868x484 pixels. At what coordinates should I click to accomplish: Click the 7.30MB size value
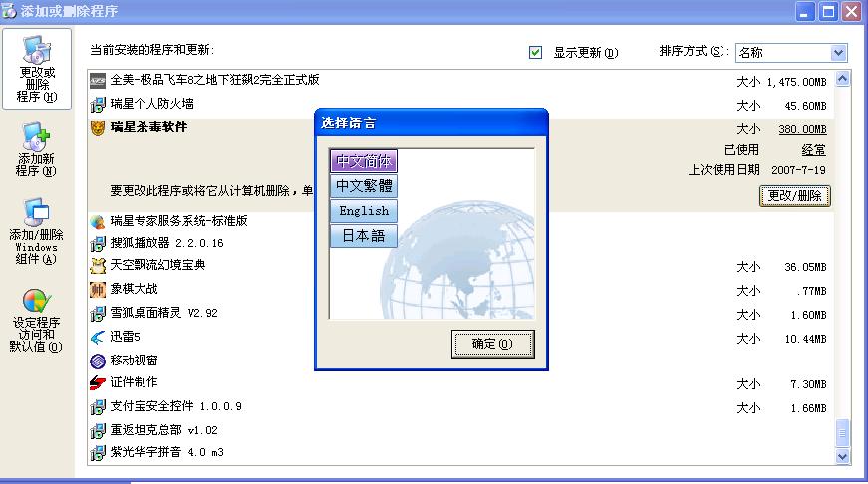click(x=808, y=384)
